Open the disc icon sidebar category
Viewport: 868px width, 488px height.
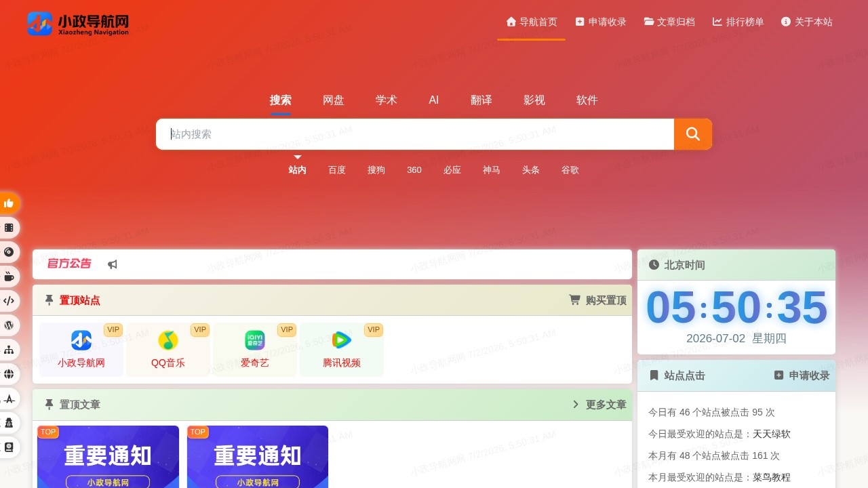(9, 252)
